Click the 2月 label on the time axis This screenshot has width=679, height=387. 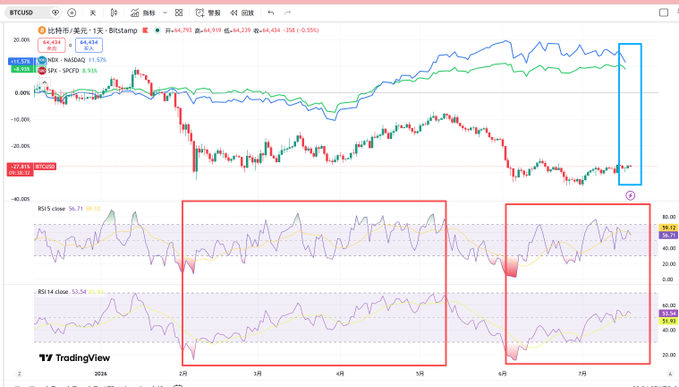183,374
